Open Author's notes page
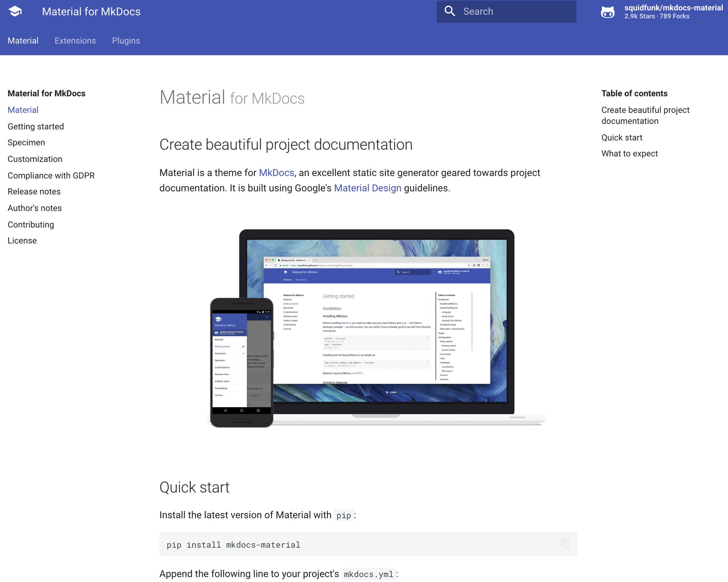This screenshot has width=728, height=582. (x=35, y=208)
